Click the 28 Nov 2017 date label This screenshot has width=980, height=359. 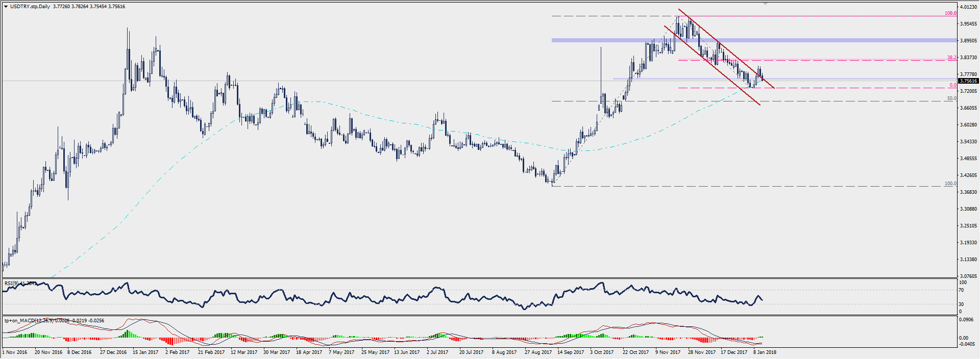pyautogui.click(x=702, y=352)
